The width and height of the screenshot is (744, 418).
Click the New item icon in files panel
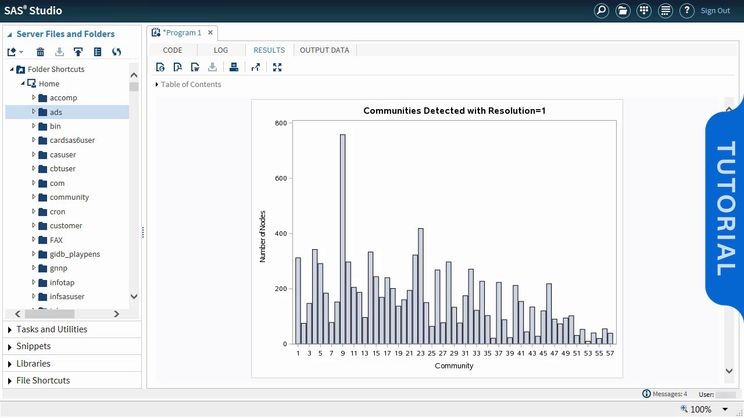click(14, 52)
